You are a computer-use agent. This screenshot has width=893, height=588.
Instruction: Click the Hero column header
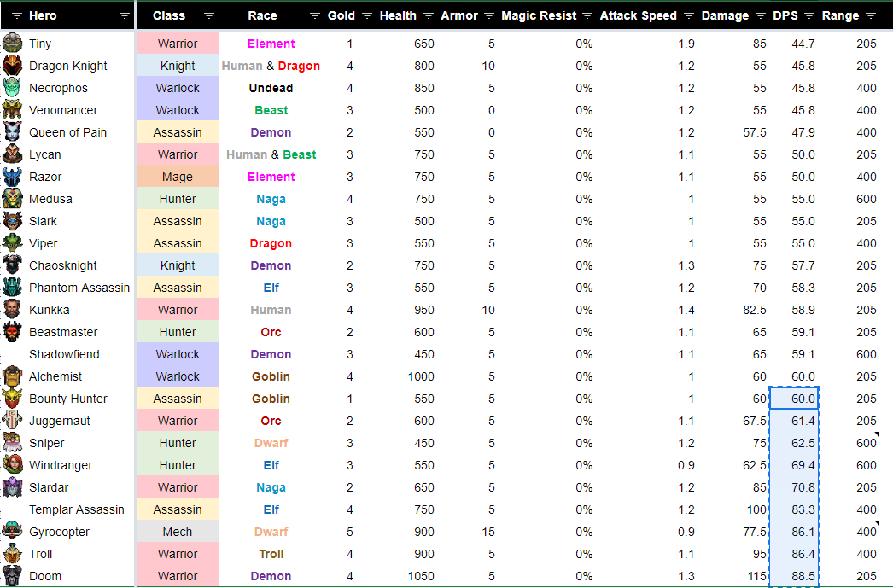(43, 16)
